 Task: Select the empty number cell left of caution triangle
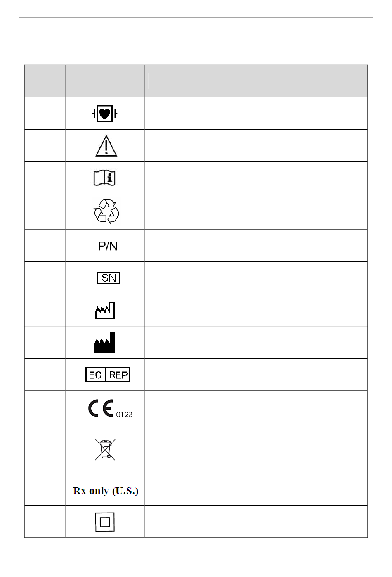[45, 146]
